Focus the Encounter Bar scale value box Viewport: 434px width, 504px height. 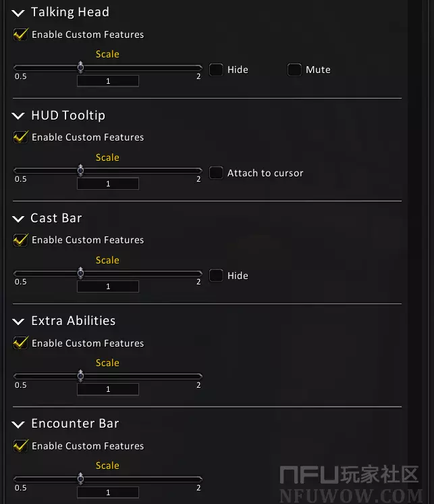[108, 493]
